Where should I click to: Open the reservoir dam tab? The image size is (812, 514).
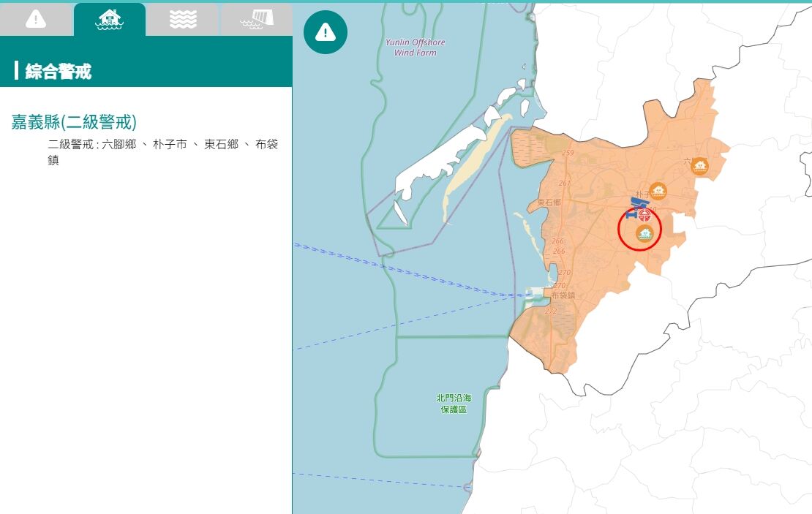(257, 20)
